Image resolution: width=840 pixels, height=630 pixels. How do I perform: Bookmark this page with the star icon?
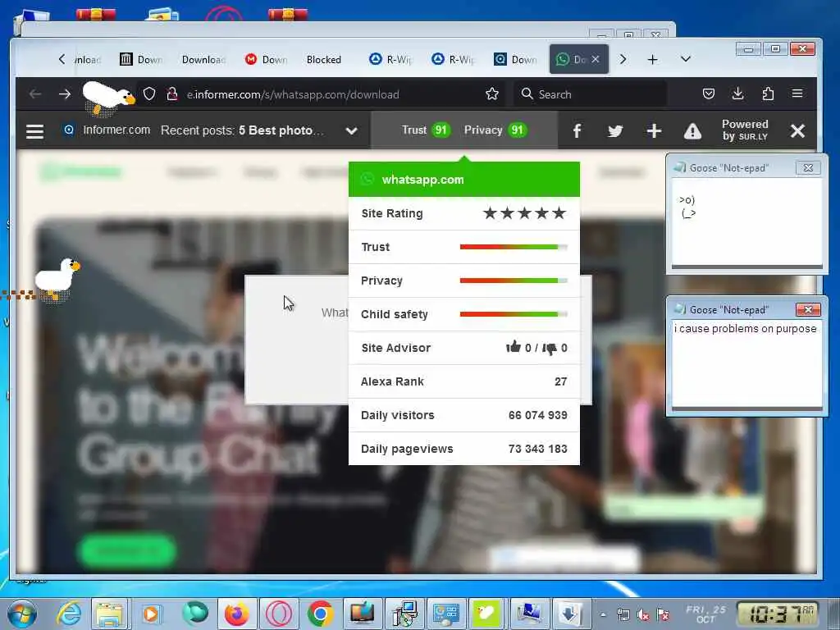click(x=492, y=94)
